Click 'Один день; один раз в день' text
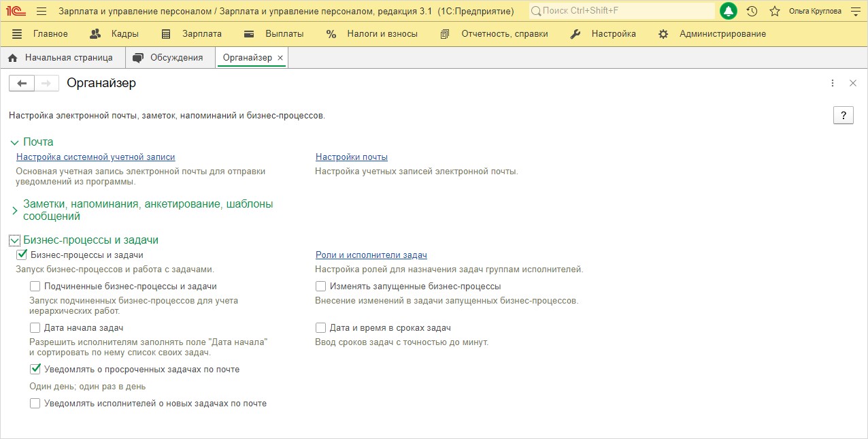Image resolution: width=868 pixels, height=439 pixels. 88,387
